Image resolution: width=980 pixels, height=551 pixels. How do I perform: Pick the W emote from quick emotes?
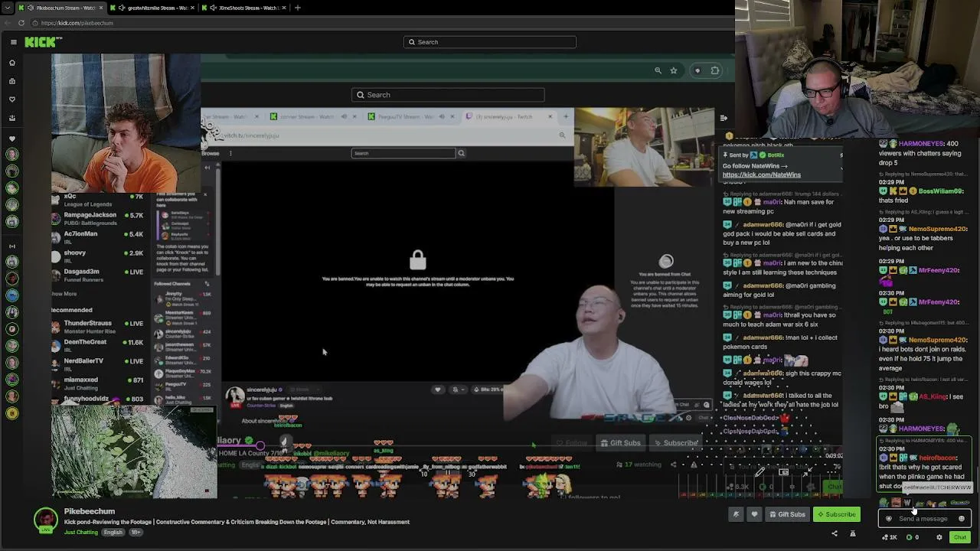[907, 503]
